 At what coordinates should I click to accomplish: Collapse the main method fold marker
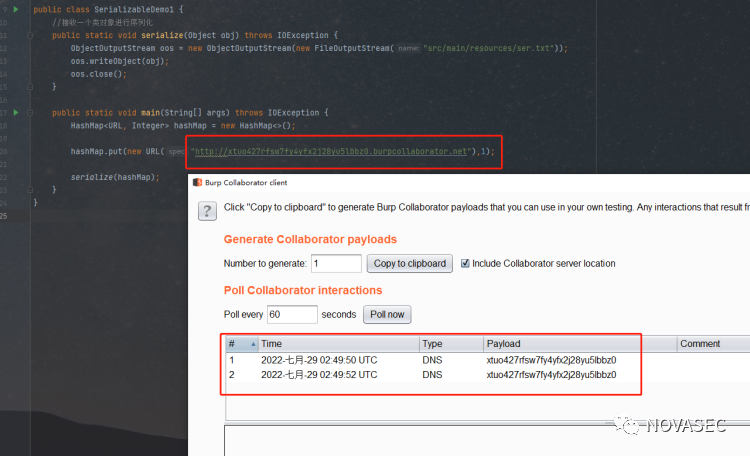(x=30, y=112)
